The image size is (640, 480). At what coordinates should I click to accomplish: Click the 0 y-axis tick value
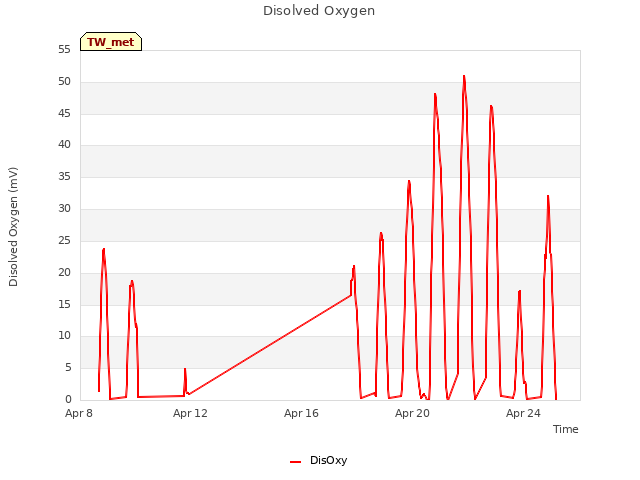[68, 400]
